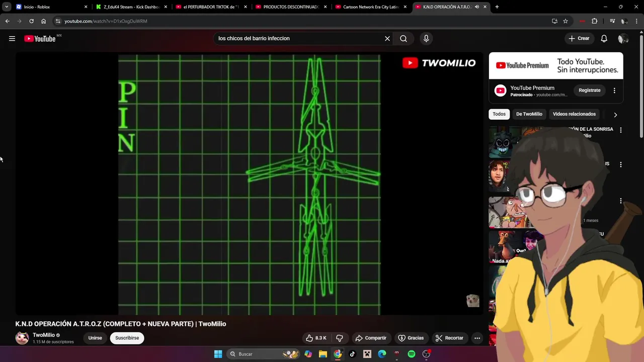Click the video player to pause

[x=250, y=184]
